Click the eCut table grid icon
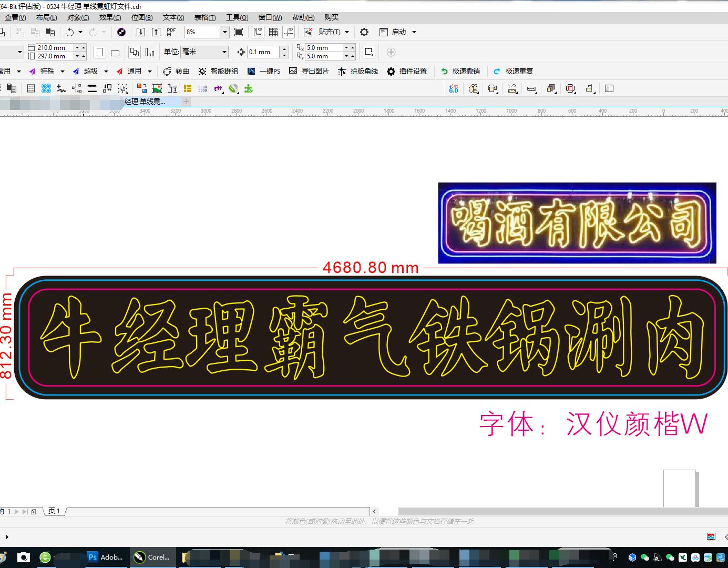Screen dimensions: 728x568 (x=609, y=88)
